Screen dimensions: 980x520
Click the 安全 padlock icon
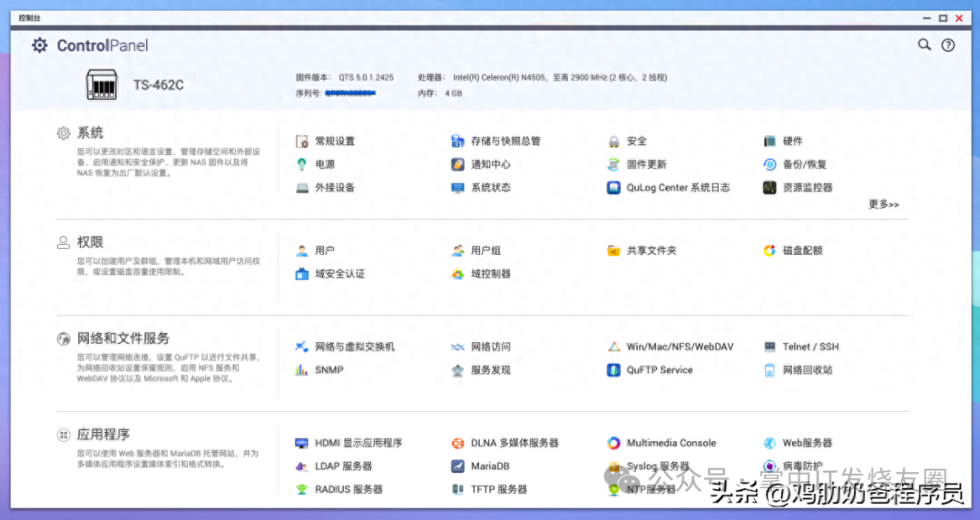click(613, 142)
